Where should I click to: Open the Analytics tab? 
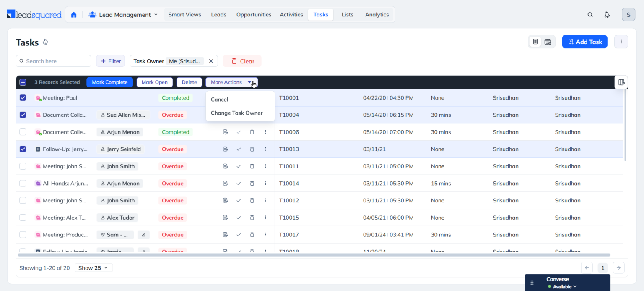coord(377,15)
